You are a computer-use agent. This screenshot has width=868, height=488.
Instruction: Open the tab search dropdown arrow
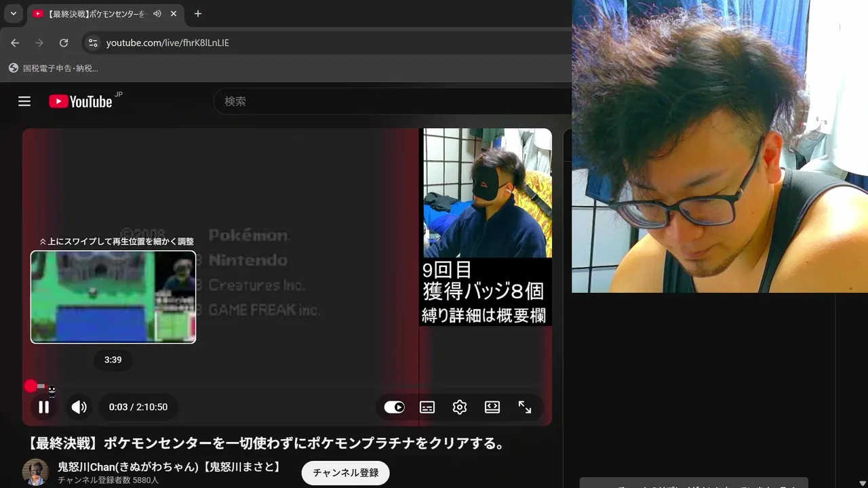[13, 14]
